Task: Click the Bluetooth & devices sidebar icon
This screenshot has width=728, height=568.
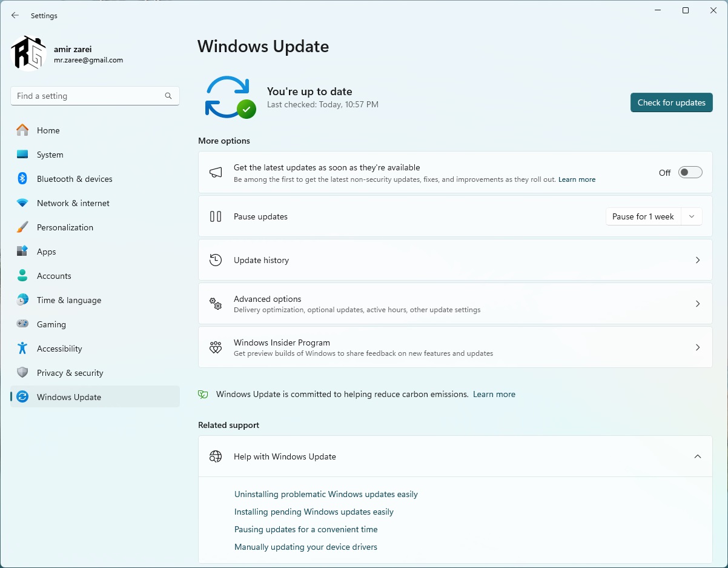Action: pyautogui.click(x=22, y=179)
